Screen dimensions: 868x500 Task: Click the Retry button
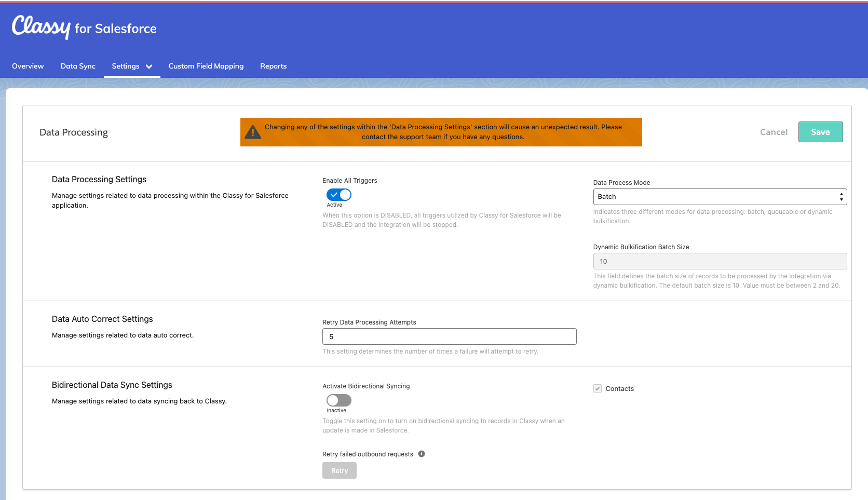(x=340, y=470)
